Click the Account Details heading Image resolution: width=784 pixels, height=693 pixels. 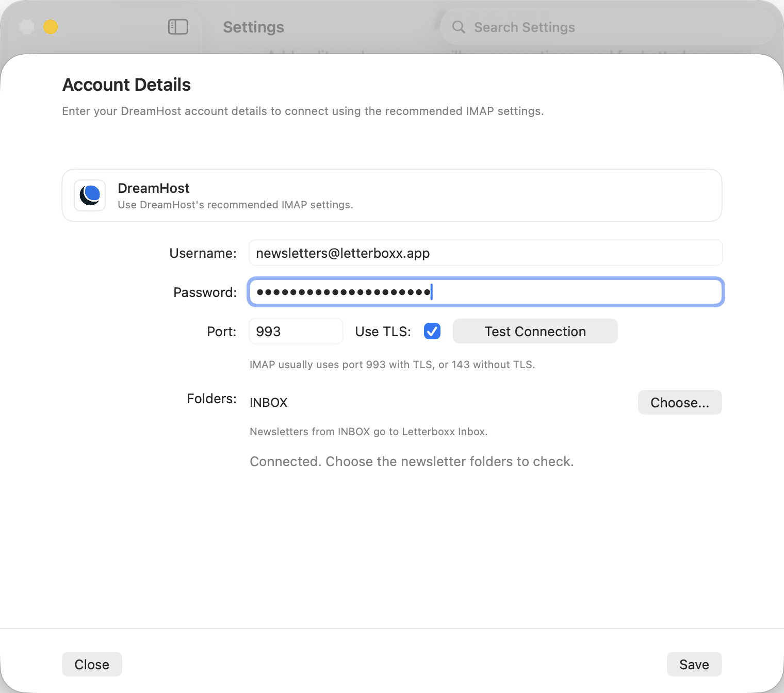tap(126, 85)
